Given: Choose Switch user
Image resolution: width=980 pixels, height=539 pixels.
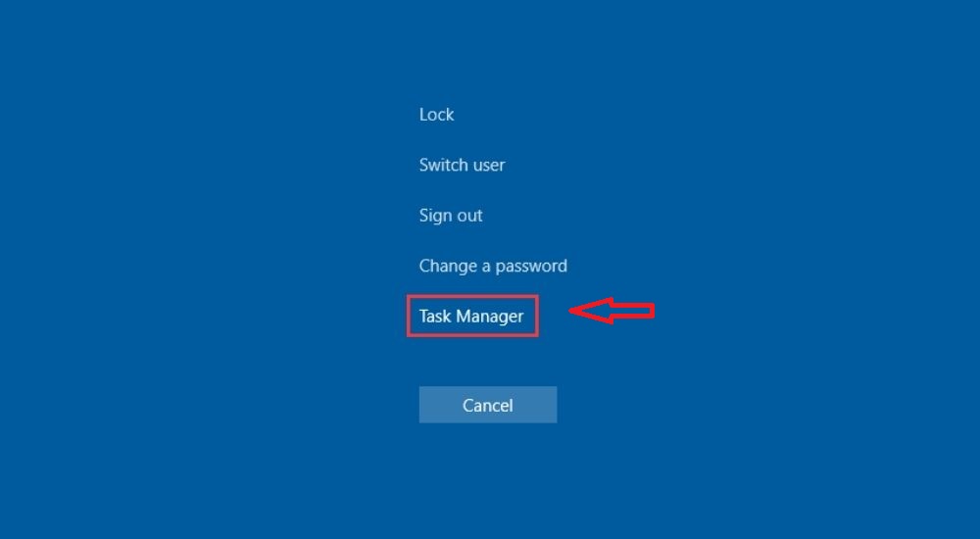Looking at the screenshot, I should point(462,165).
